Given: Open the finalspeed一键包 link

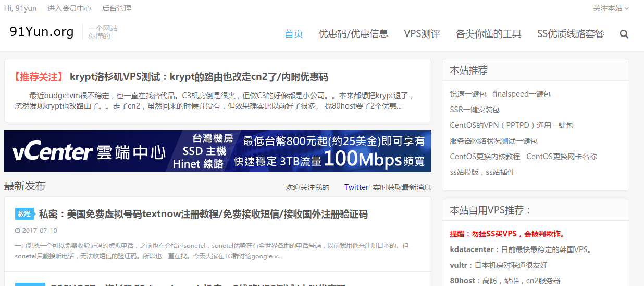Looking at the screenshot, I should [522, 94].
